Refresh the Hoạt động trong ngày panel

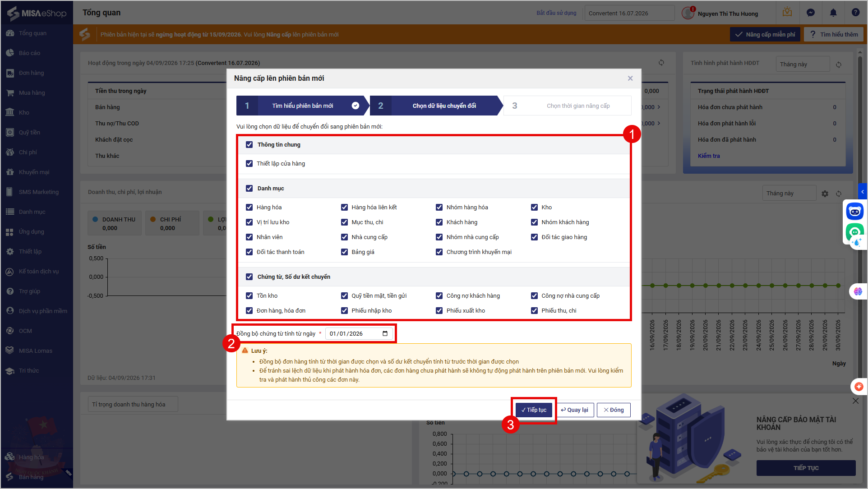click(x=661, y=63)
